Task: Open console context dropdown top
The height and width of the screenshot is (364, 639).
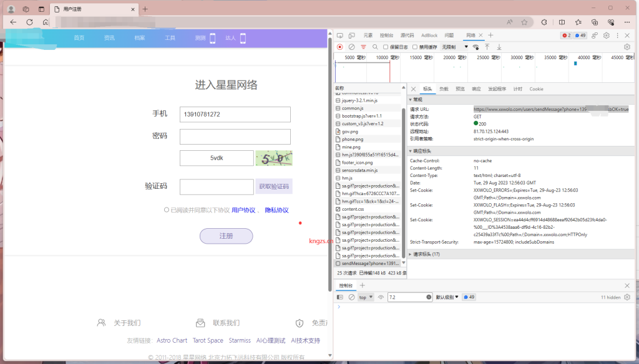Action: 366,297
